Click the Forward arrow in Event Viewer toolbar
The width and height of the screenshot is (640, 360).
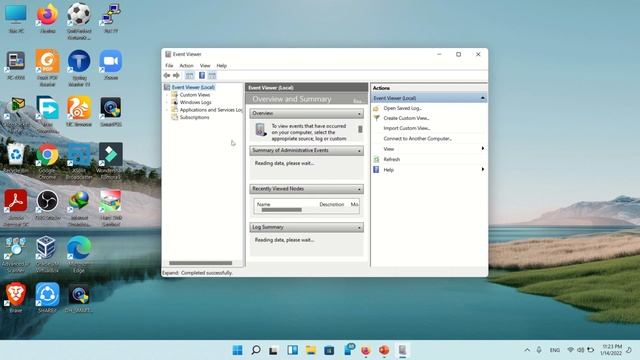click(x=176, y=76)
